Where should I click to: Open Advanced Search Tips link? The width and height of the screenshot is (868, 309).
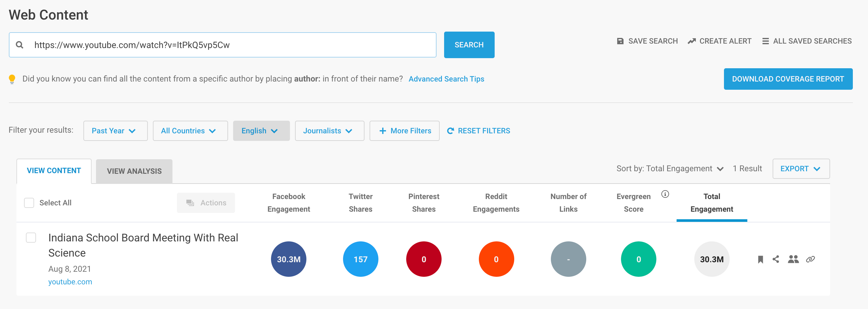[x=446, y=78]
